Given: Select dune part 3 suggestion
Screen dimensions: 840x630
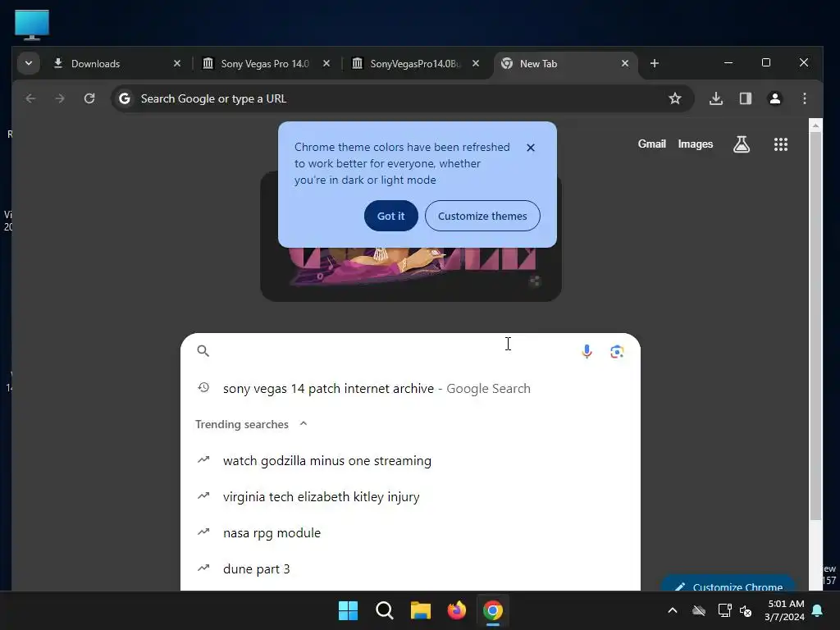Looking at the screenshot, I should (x=410, y=569).
